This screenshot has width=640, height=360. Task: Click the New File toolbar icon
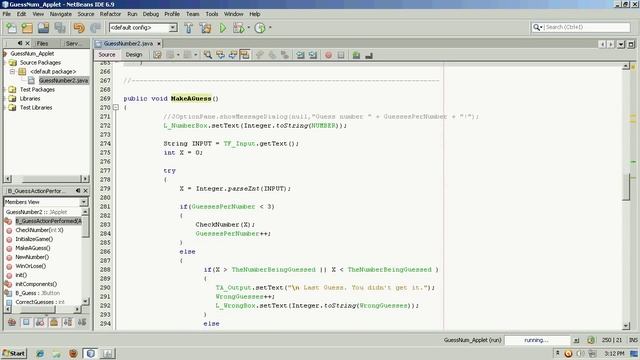(x=11, y=28)
